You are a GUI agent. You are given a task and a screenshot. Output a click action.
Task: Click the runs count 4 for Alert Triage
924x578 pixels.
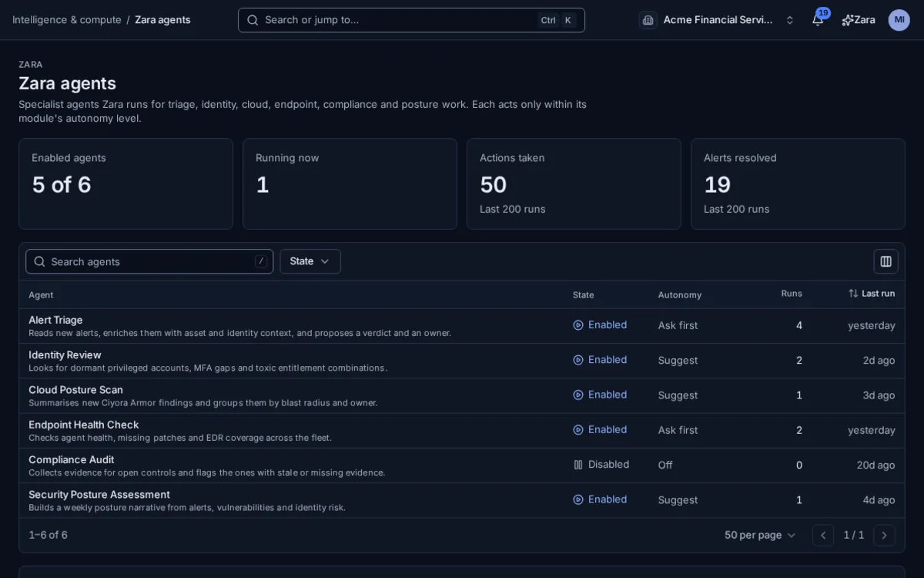[799, 325]
